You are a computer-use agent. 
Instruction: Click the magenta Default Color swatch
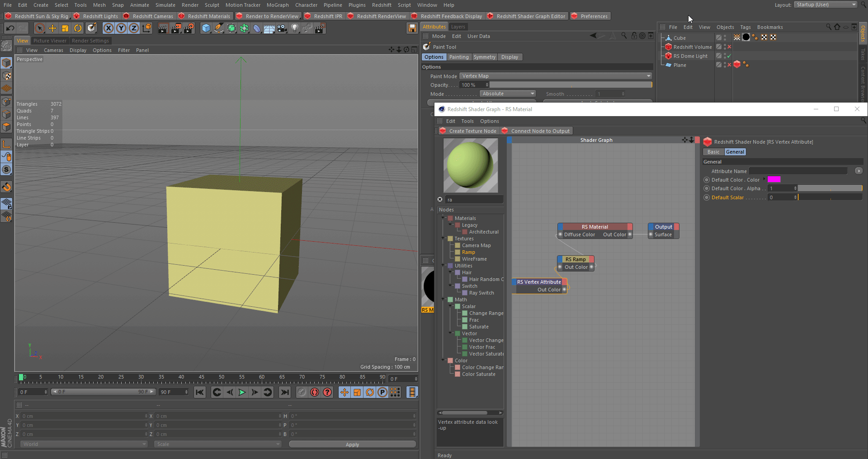[774, 180]
